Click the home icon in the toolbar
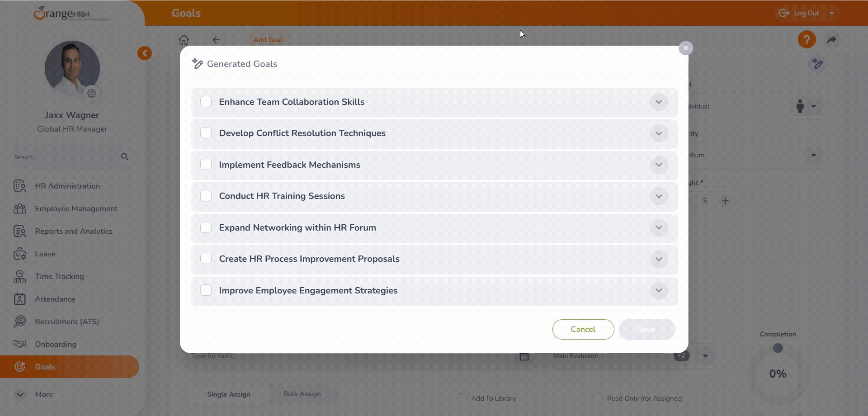Screen dimensions: 868x416 coord(184,40)
